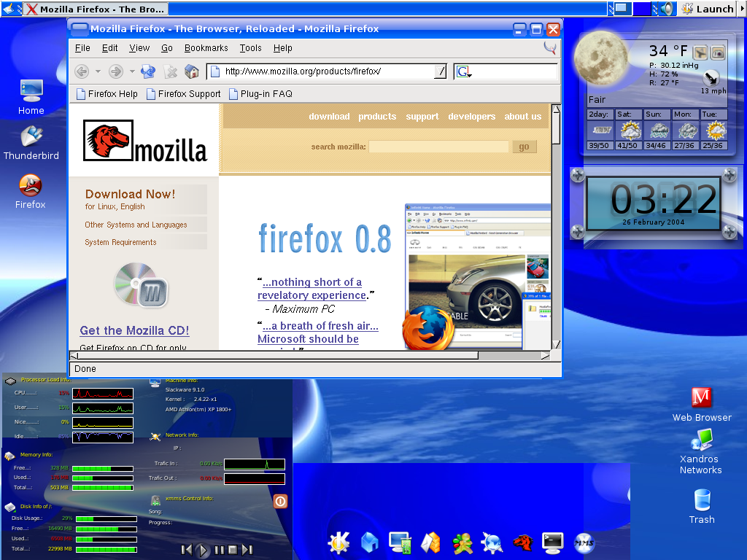Click the go button beside search mozilla

point(524,147)
